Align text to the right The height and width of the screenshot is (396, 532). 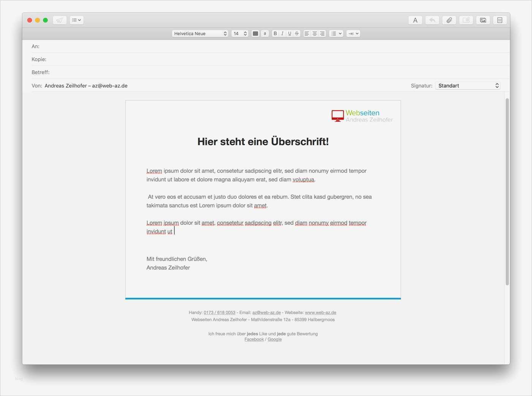tap(322, 33)
